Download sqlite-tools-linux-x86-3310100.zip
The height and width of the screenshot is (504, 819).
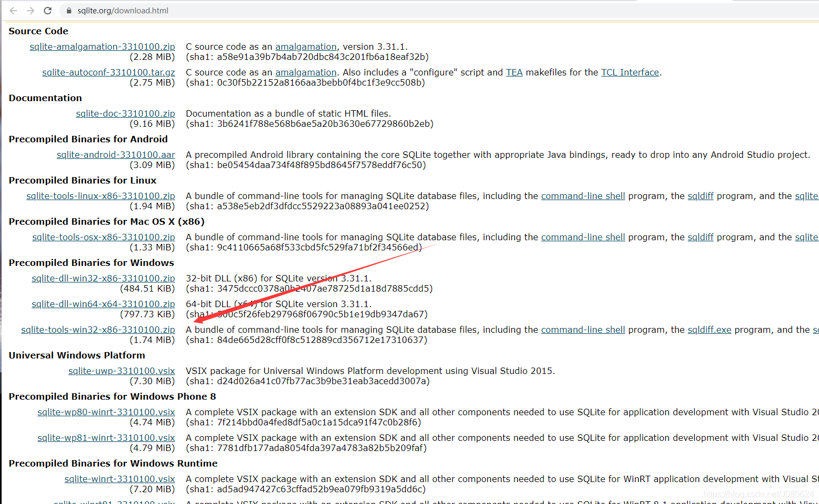click(x=101, y=196)
